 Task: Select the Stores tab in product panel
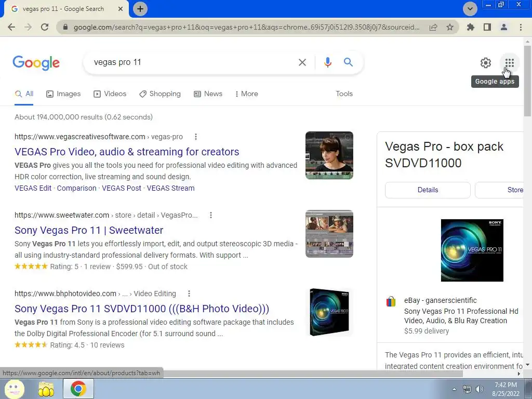(x=499, y=190)
